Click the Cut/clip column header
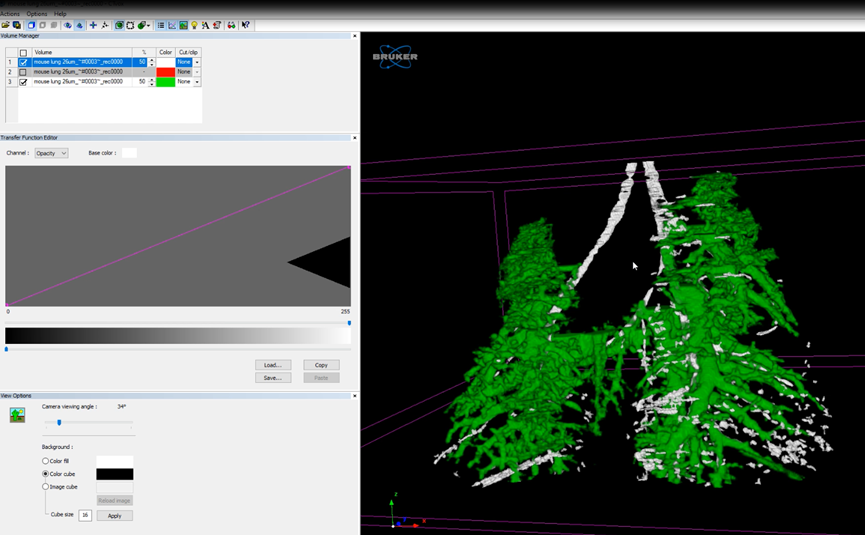This screenshot has width=865, height=535. pyautogui.click(x=188, y=52)
